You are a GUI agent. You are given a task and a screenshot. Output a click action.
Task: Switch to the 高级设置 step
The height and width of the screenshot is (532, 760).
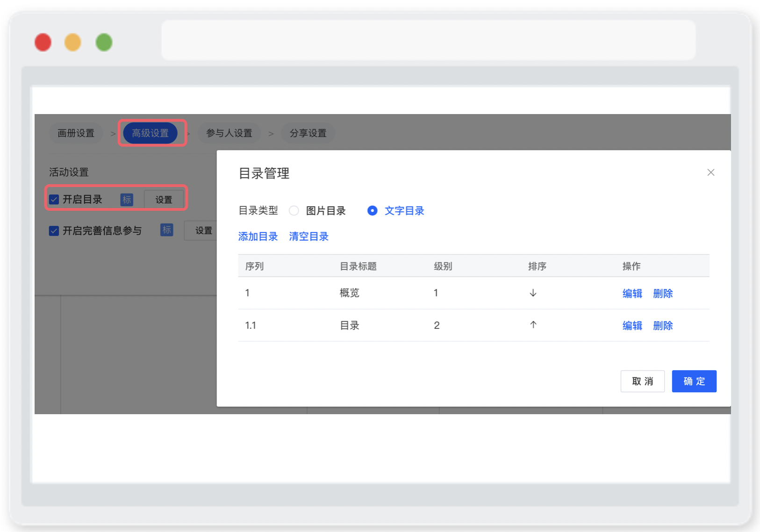(x=151, y=133)
